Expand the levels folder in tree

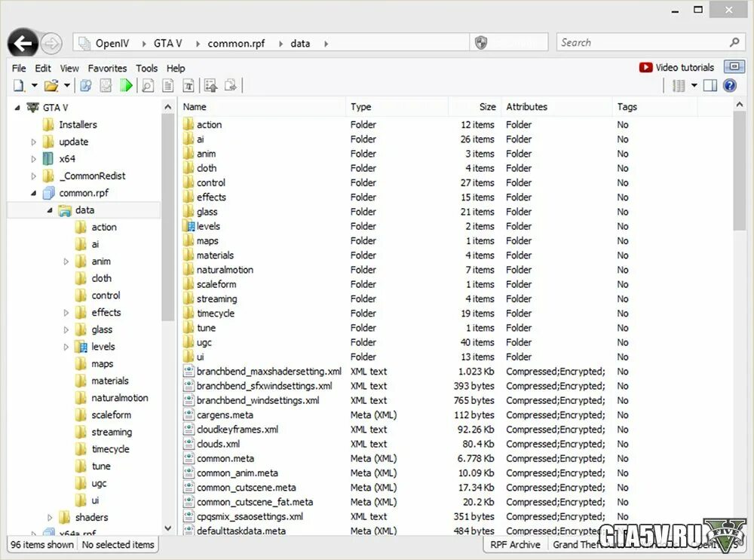[66, 347]
